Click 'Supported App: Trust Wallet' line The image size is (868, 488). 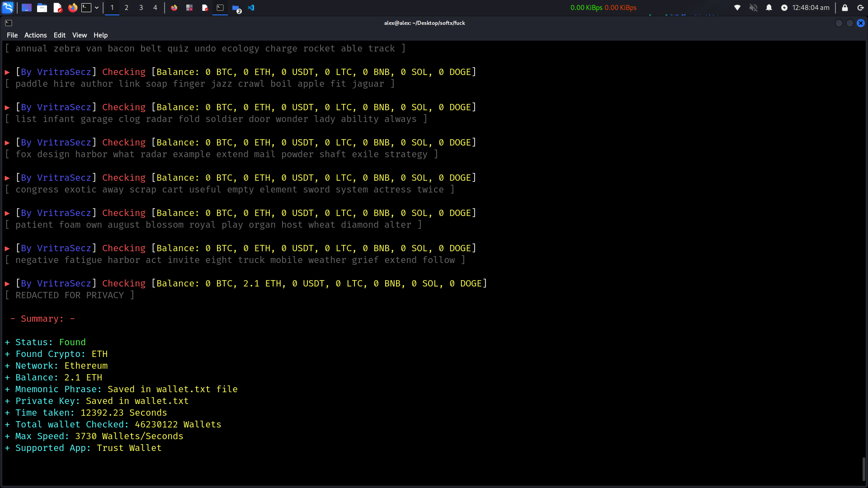click(83, 448)
